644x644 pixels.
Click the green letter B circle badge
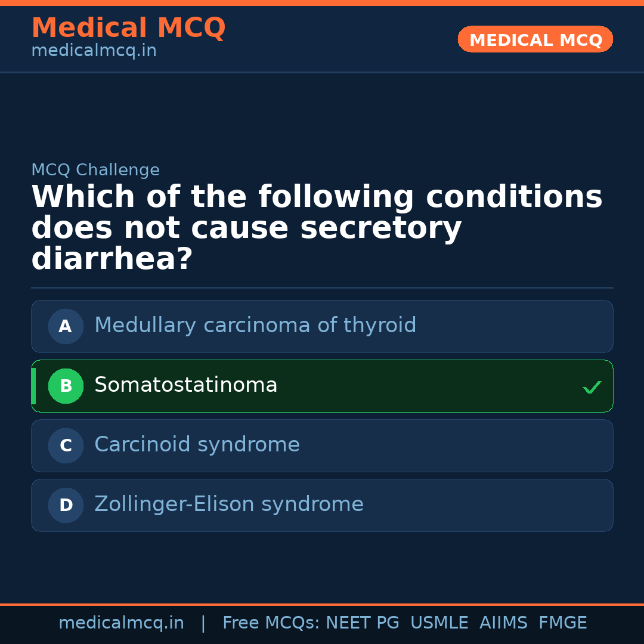tap(66, 386)
